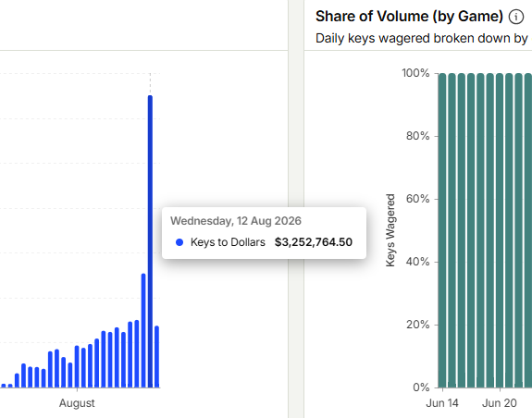The width and height of the screenshot is (532, 418).
Task: Click the 'Jun 14' x-axis label
Action: [442, 403]
